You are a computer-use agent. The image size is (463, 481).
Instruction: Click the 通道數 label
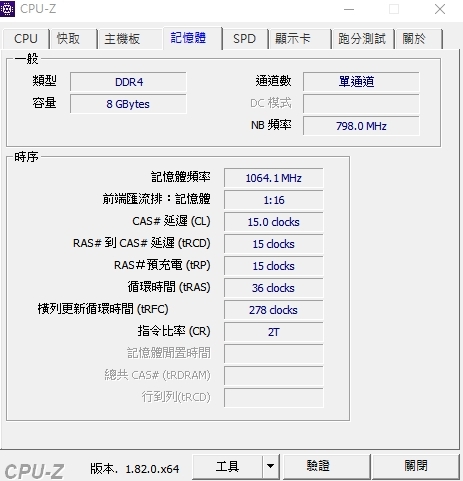273,81
